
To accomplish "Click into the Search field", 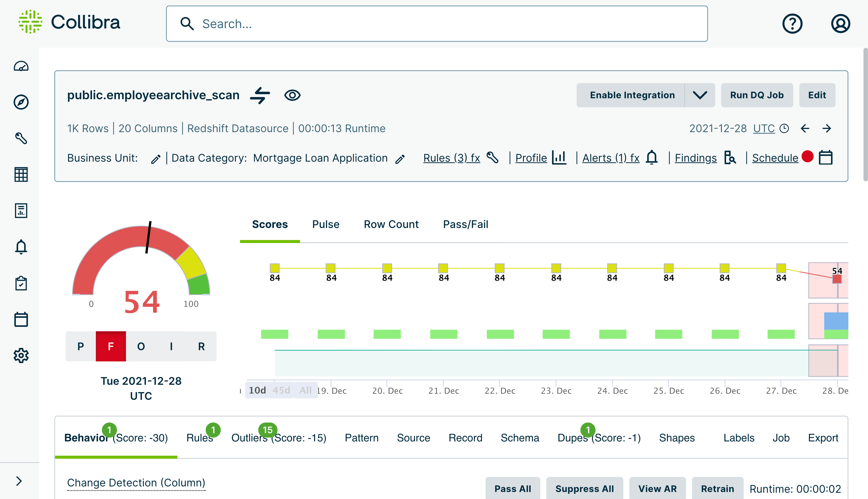I will pos(436,24).
